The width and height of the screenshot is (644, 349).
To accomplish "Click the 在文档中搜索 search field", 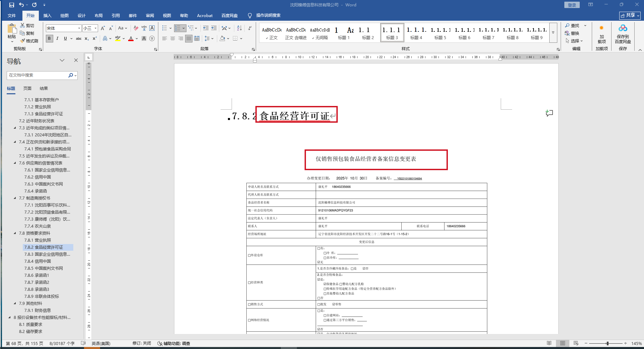I will tap(37, 75).
